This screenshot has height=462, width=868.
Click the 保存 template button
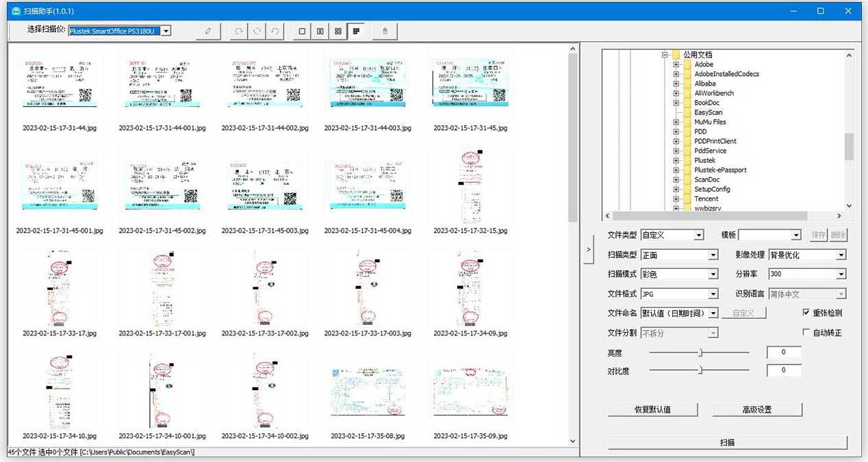(x=818, y=235)
